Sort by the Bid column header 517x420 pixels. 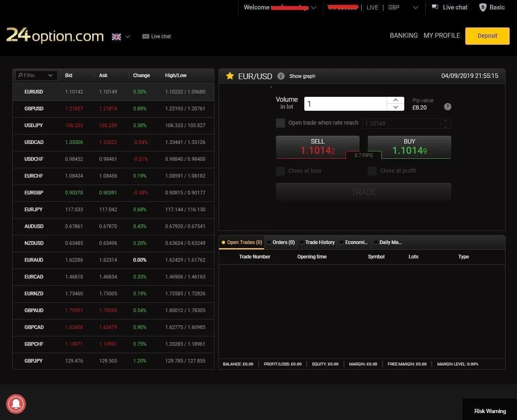pos(69,75)
